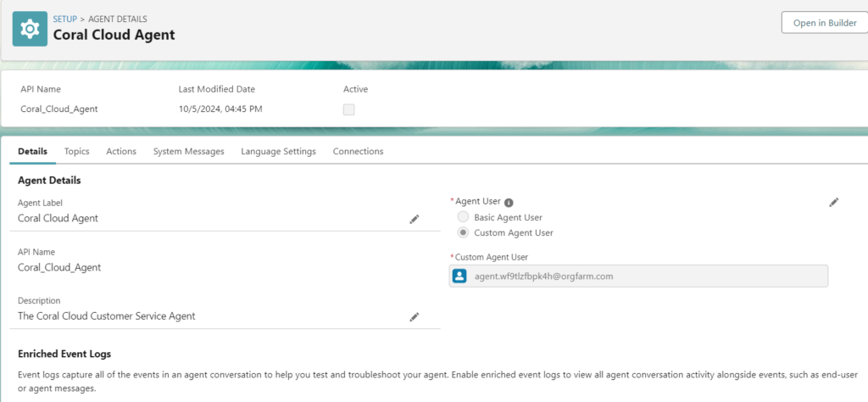Screen dimensions: 868x402
Task: Edit the Agent User pencil icon
Action: (834, 203)
